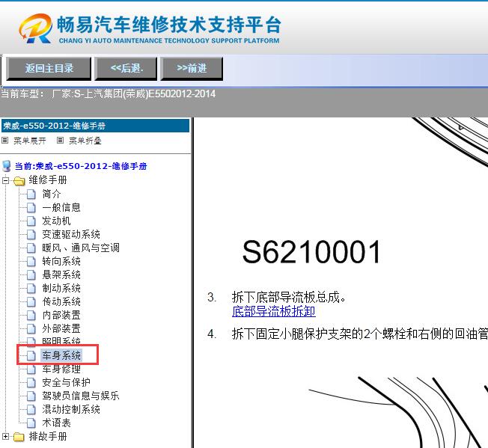Click the icon before 菜单展开
The height and width of the screenshot is (448, 488).
pyautogui.click(x=5, y=141)
